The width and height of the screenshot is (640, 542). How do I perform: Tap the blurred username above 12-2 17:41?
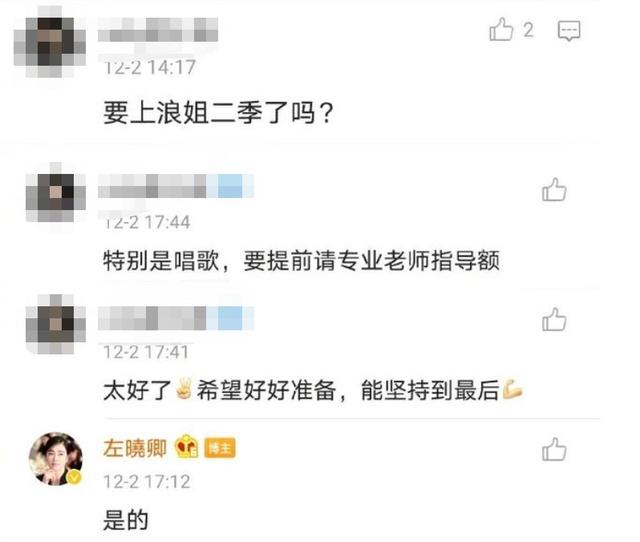click(x=176, y=318)
